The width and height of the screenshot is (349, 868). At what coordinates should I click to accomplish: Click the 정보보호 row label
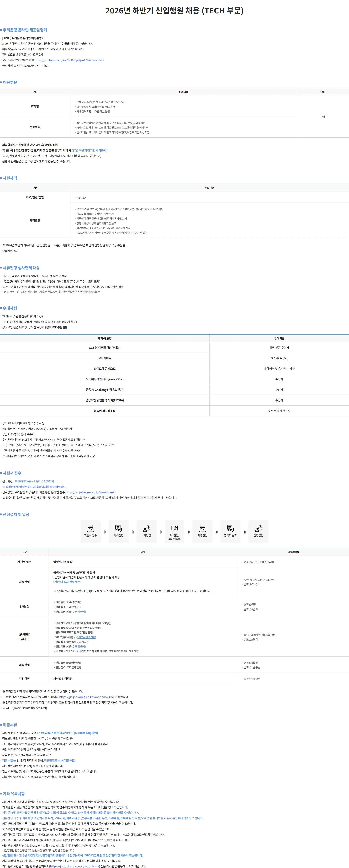(x=35, y=127)
